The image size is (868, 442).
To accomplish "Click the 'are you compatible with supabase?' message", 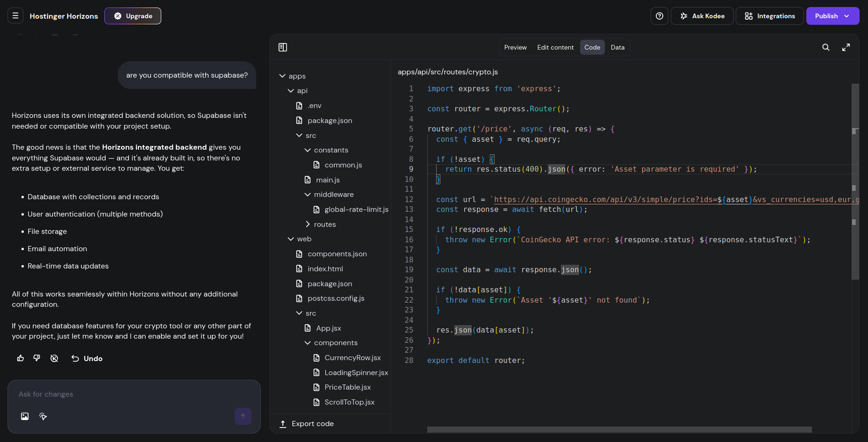I will coord(187,75).
